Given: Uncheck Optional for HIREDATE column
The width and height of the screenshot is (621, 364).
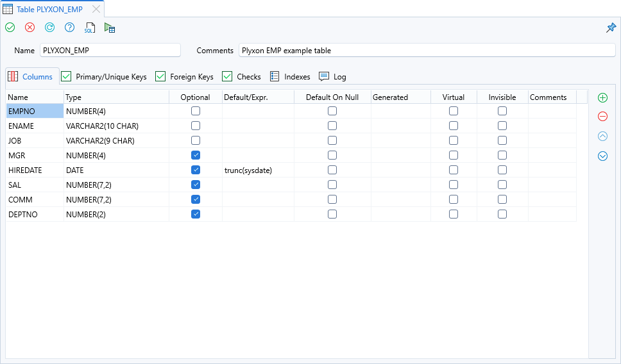Looking at the screenshot, I should (196, 170).
